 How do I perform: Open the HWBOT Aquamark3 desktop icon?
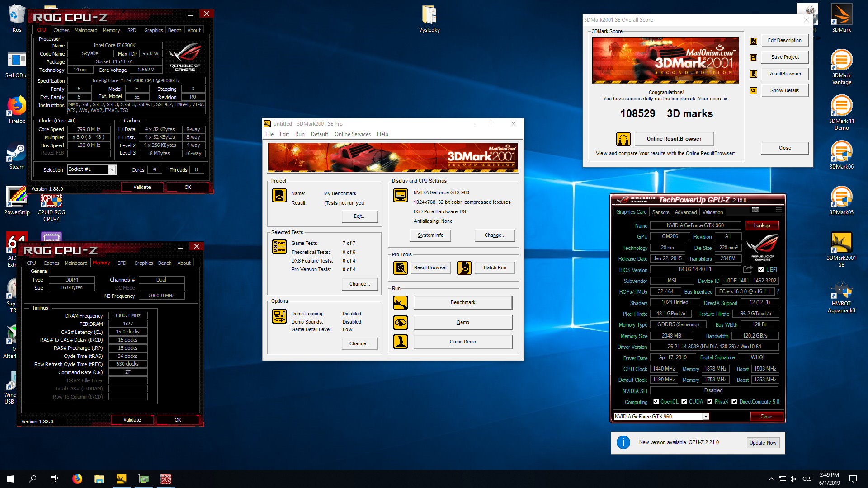841,296
